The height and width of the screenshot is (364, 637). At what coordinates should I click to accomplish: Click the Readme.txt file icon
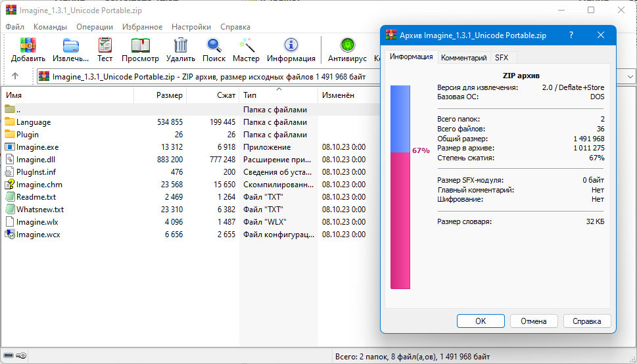pyautogui.click(x=10, y=197)
